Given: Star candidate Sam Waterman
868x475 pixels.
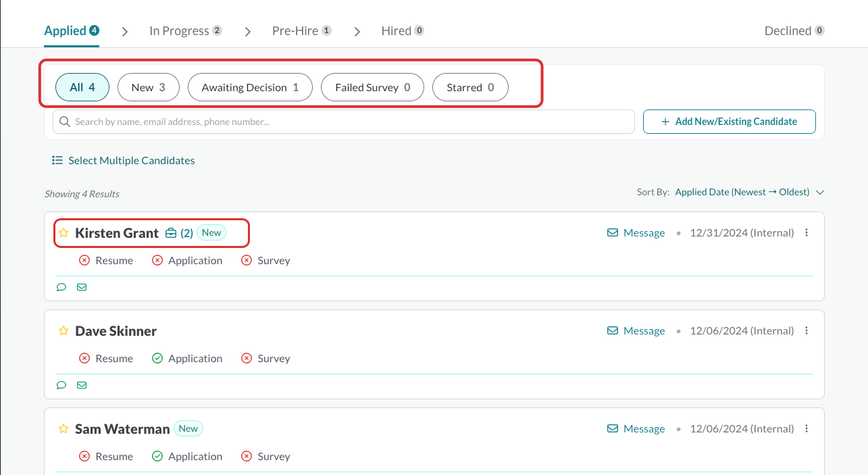Looking at the screenshot, I should [63, 429].
